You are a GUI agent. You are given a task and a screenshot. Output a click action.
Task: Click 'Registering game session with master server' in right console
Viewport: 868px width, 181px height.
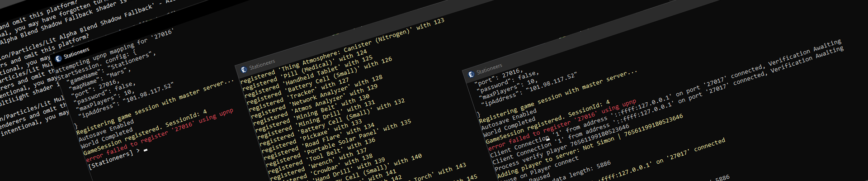click(x=558, y=95)
